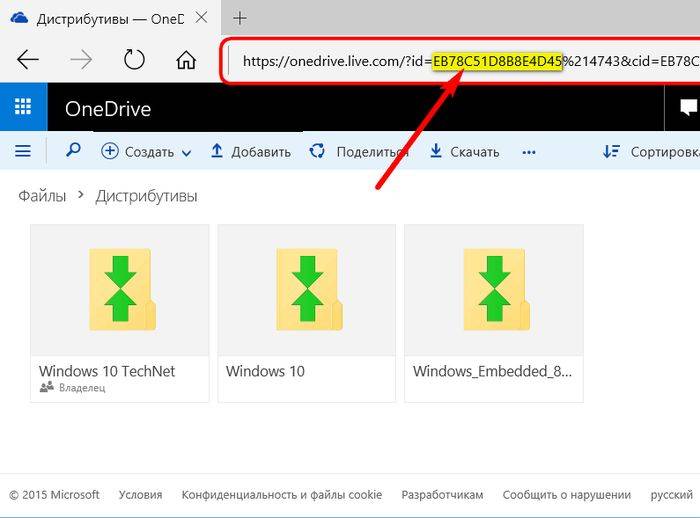Screen dimensions: 700x518
Task: Open search with the magnifier icon
Action: 73,150
